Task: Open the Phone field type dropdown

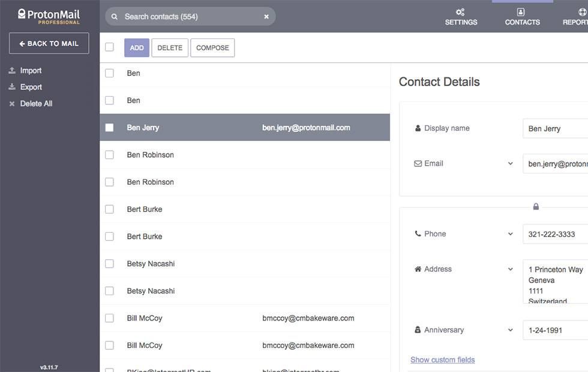Action: coord(511,234)
